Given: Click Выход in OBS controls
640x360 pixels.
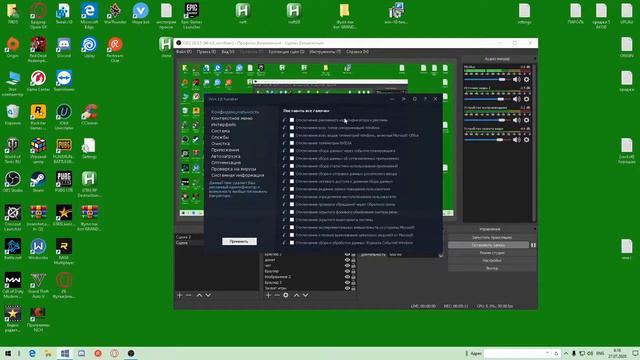Looking at the screenshot, I should pyautogui.click(x=492, y=268).
